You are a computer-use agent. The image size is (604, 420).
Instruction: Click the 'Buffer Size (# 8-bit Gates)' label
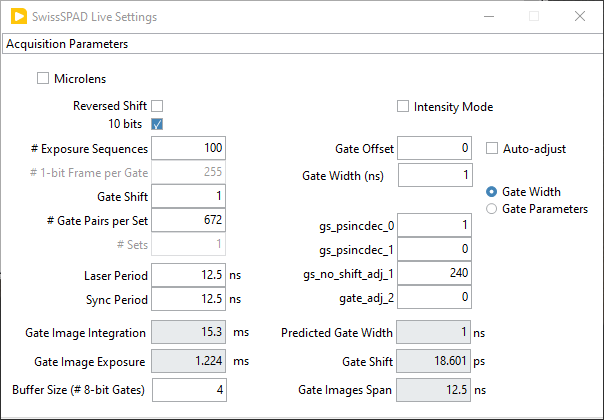coord(79,390)
